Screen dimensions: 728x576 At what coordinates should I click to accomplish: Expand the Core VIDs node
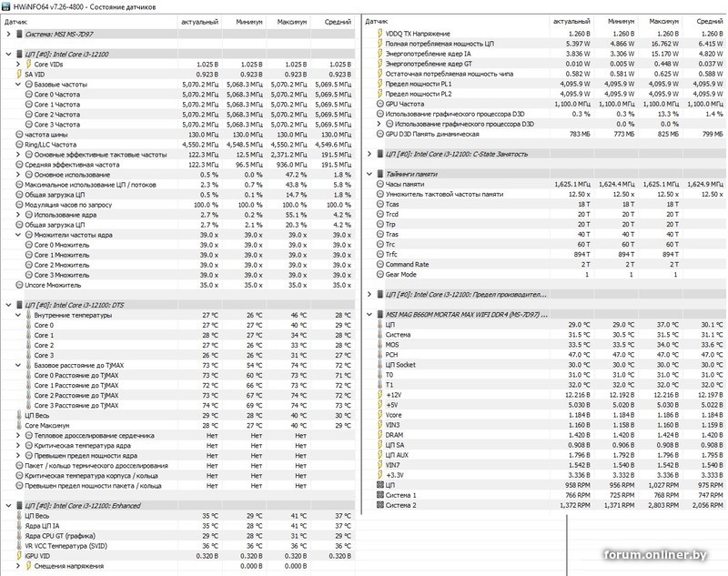[19, 64]
